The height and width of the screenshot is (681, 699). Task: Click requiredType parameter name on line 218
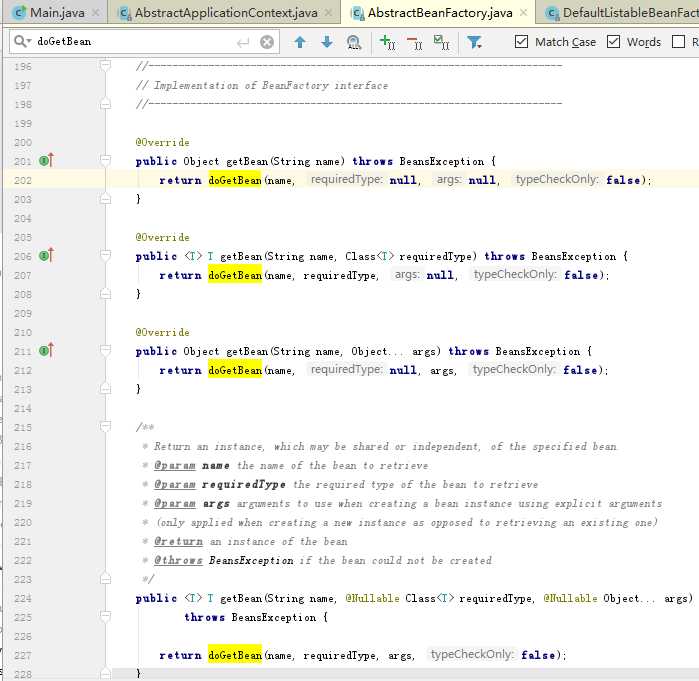tap(244, 484)
